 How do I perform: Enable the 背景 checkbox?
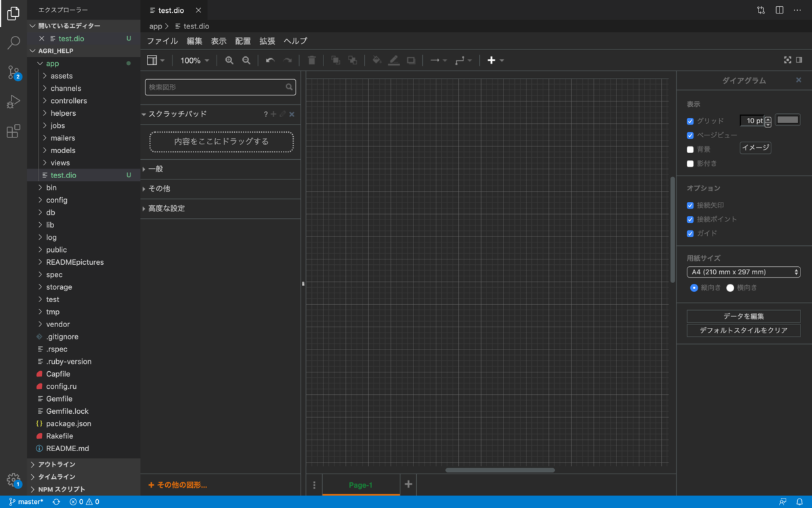(690, 150)
